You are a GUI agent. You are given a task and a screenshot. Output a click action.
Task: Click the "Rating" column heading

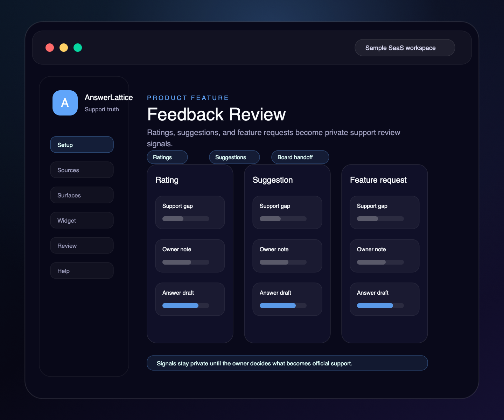coord(167,180)
